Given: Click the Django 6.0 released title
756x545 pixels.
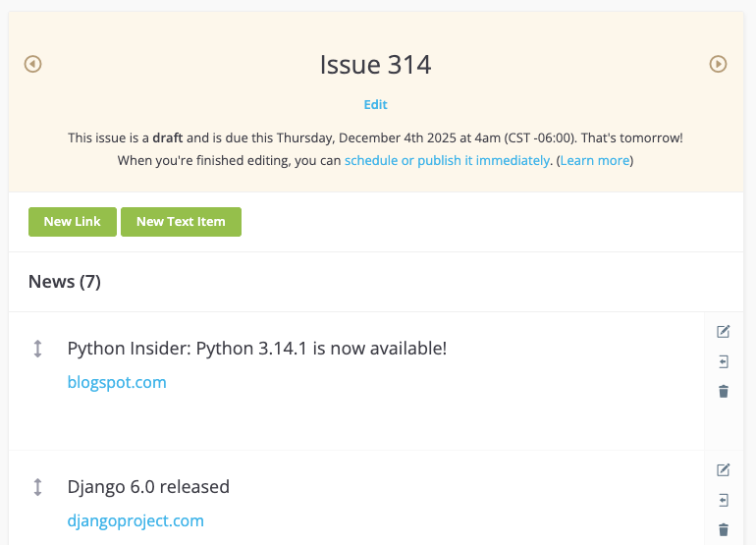Looking at the screenshot, I should point(148,487).
